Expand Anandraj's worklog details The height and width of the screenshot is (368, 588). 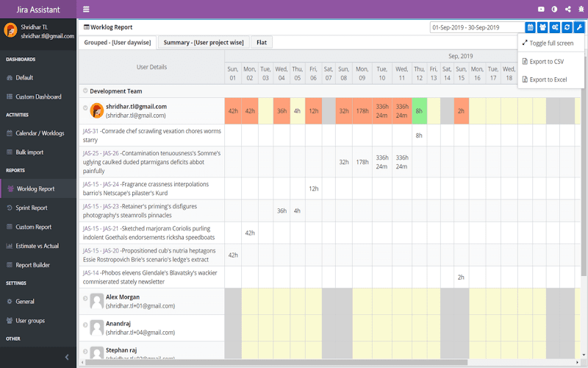coord(85,325)
